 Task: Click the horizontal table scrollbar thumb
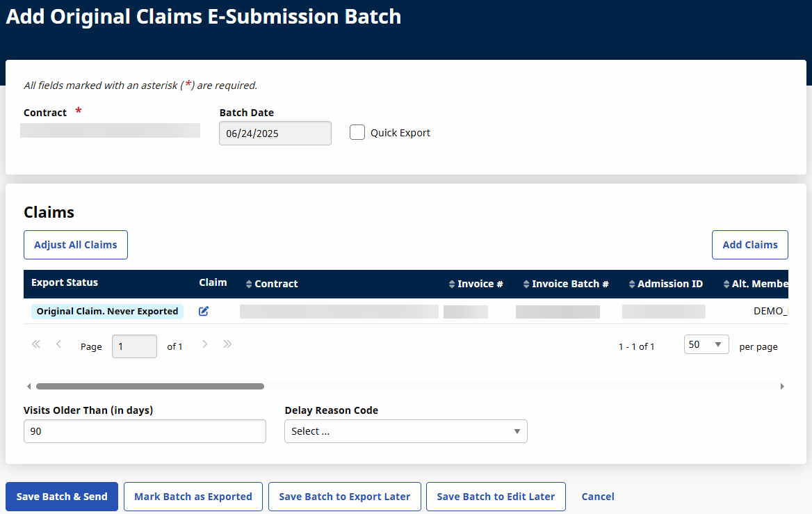point(149,386)
